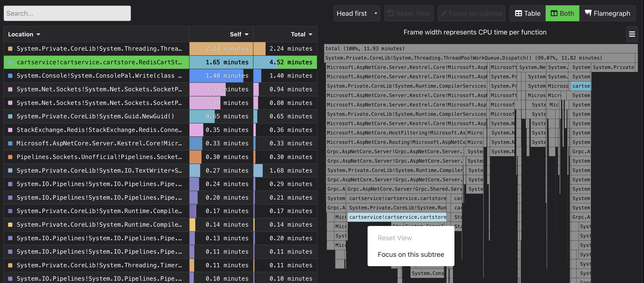Open the Location column sort dropdown
Viewport: 644px width, 283px height.
[39, 34]
